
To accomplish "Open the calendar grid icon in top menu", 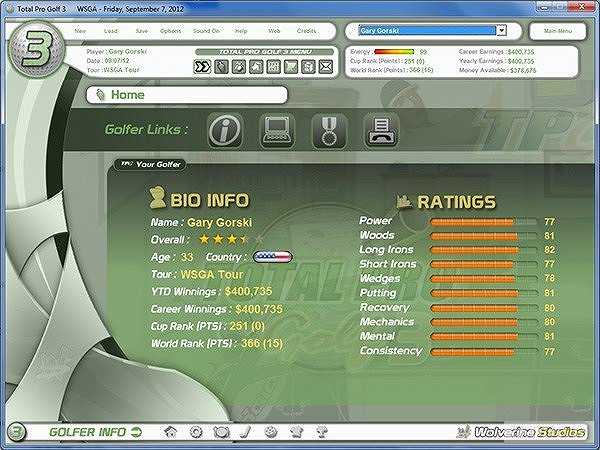I will coord(273,67).
